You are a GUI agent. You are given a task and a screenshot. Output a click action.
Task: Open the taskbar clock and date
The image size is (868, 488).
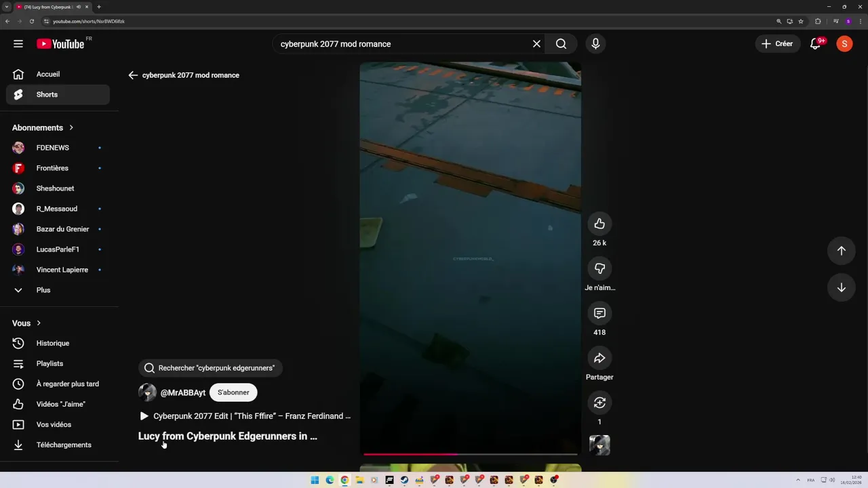[x=851, y=480]
